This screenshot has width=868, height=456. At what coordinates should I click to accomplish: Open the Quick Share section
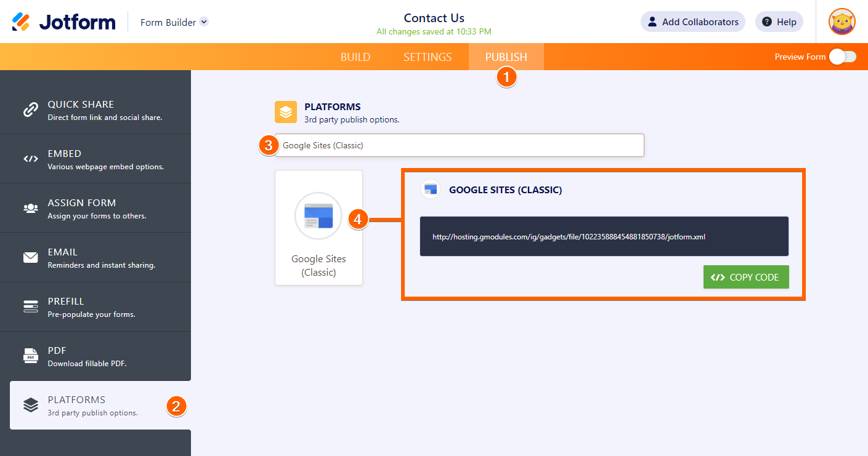click(x=95, y=110)
